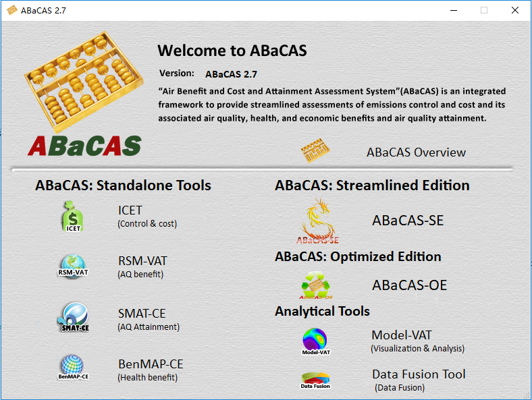Click the red and green ABaCAS wordmark
532x400 pixels.
tap(84, 146)
